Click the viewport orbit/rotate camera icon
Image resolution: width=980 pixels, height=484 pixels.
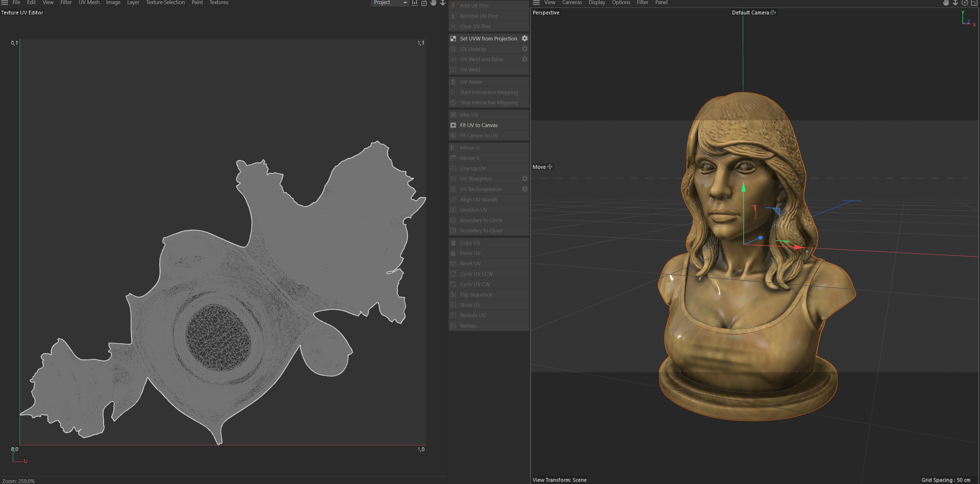[964, 3]
